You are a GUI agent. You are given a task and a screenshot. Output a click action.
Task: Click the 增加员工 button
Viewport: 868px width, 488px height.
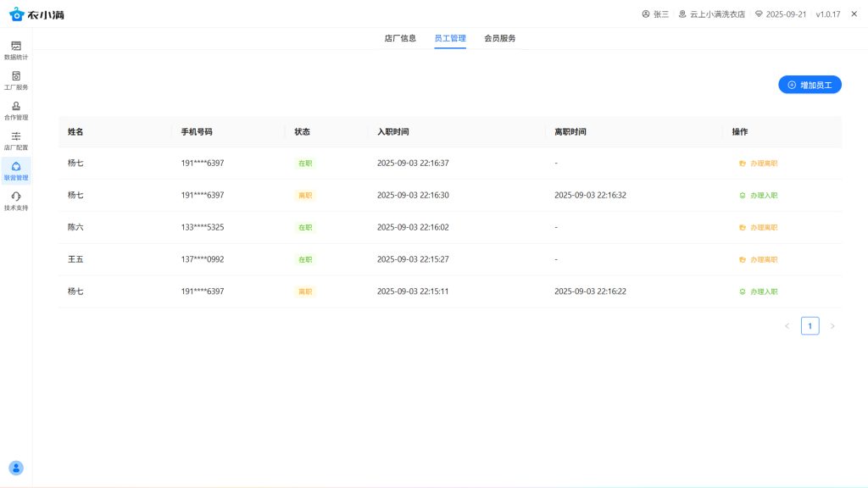(810, 85)
